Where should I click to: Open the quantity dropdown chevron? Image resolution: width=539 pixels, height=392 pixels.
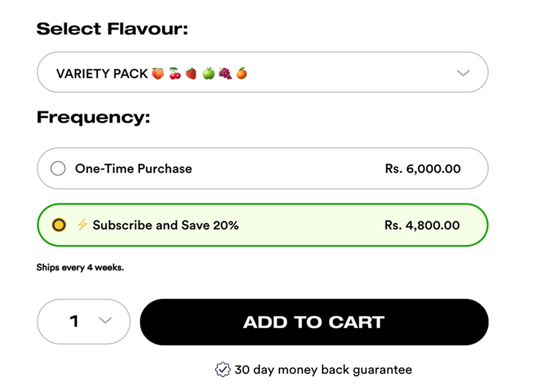pyautogui.click(x=105, y=321)
